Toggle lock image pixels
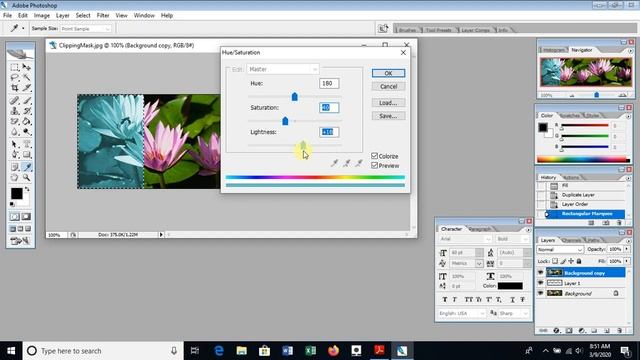 [563, 261]
